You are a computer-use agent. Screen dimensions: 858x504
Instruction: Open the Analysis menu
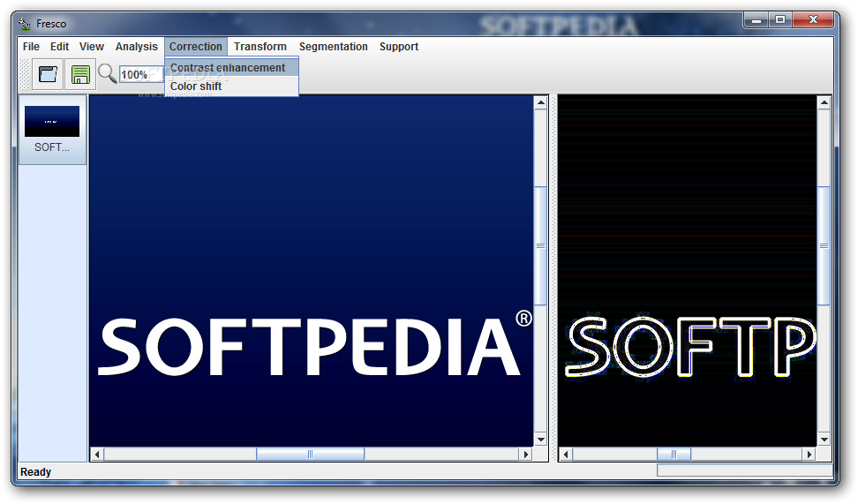(136, 47)
